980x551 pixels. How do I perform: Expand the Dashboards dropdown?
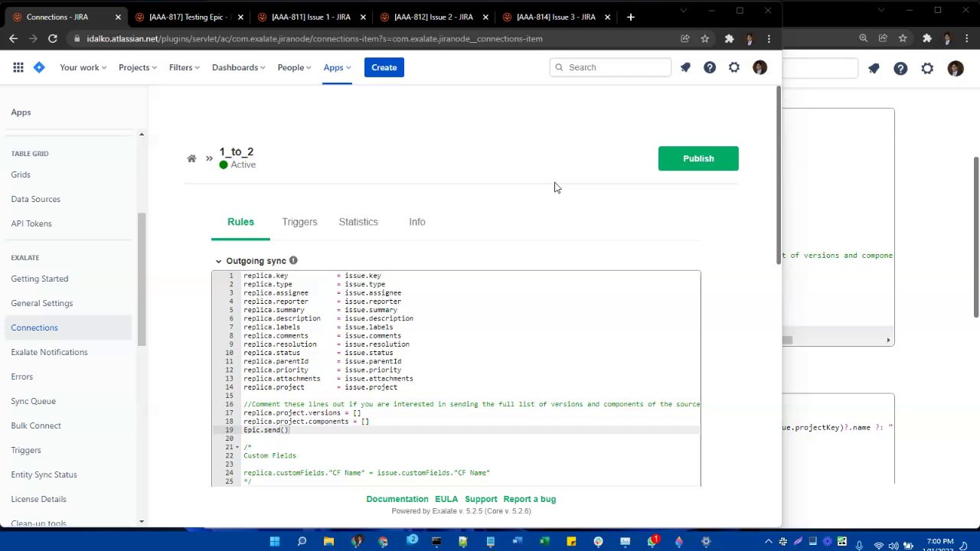(239, 67)
